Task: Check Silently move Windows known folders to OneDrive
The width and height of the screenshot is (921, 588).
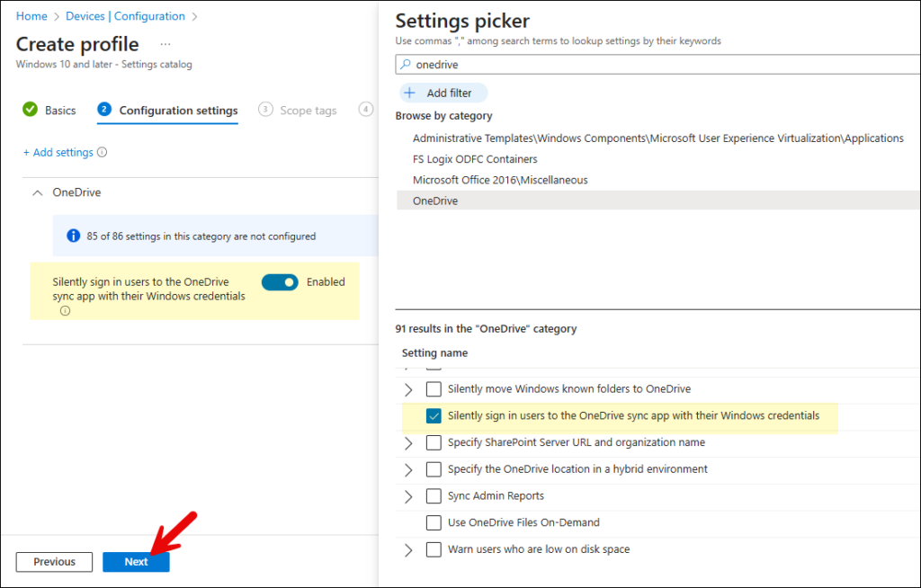Action: click(x=434, y=389)
